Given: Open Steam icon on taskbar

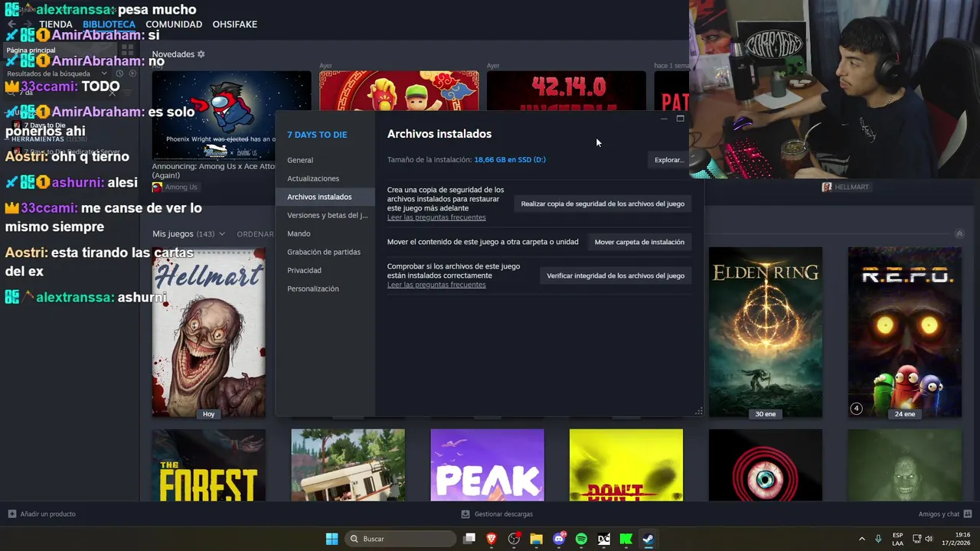Looking at the screenshot, I should 648,539.
